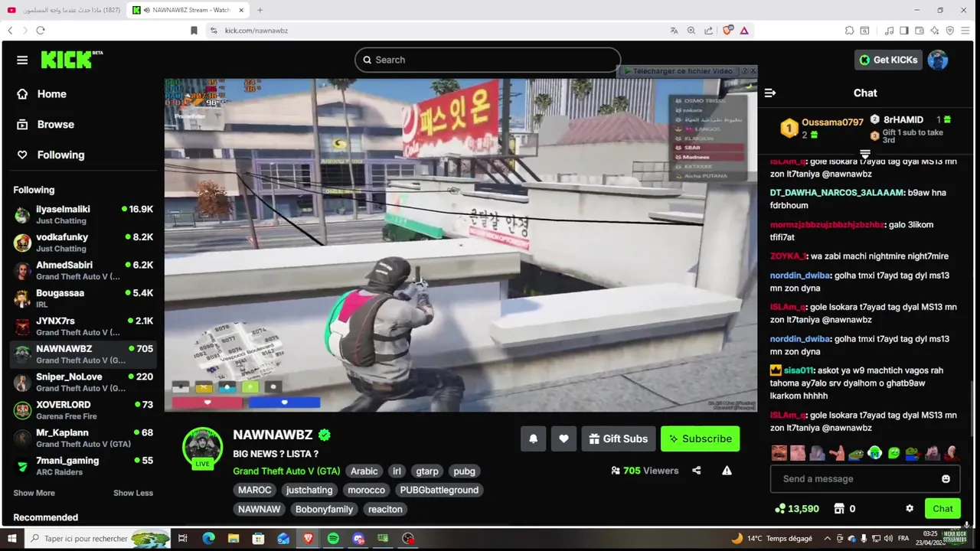Open ilyaselmaliki channel in Following

pos(83,214)
